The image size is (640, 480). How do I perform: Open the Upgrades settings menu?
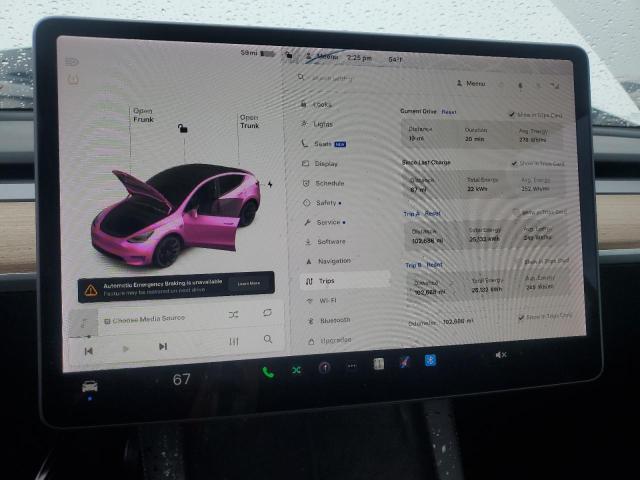click(331, 340)
